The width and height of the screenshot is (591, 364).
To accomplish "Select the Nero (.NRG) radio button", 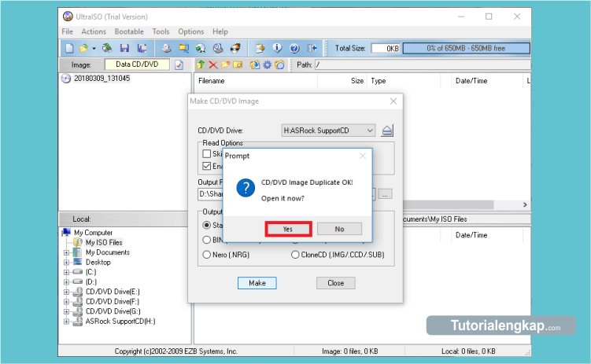I will [x=206, y=255].
